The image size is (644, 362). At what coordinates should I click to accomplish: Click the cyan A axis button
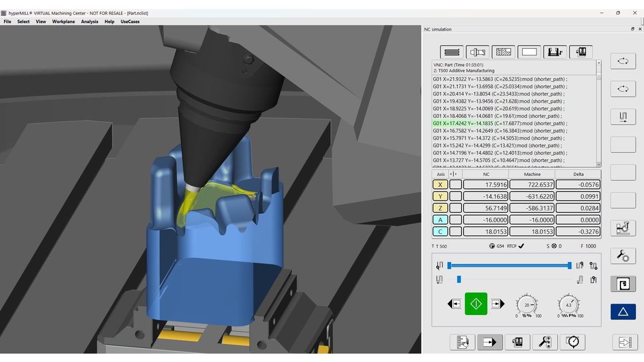pos(440,220)
